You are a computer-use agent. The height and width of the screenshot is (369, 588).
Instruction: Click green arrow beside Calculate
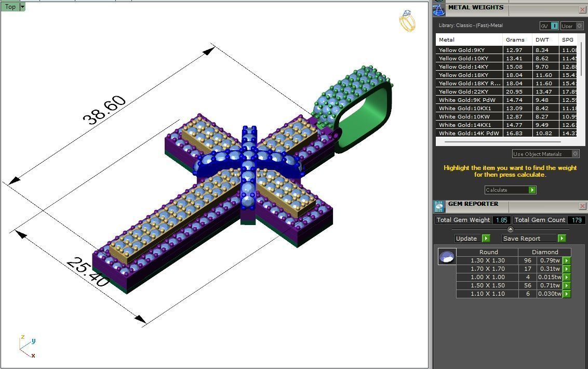point(532,190)
